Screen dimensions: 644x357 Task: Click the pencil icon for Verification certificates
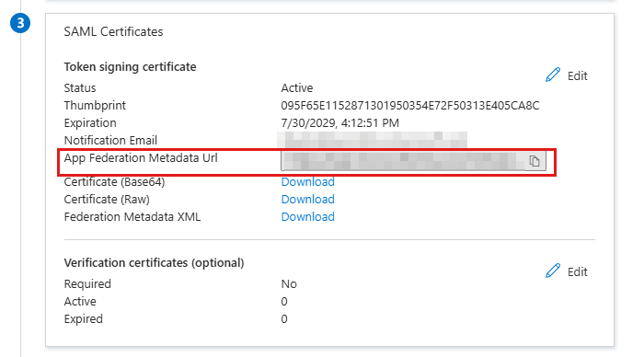[x=553, y=271]
